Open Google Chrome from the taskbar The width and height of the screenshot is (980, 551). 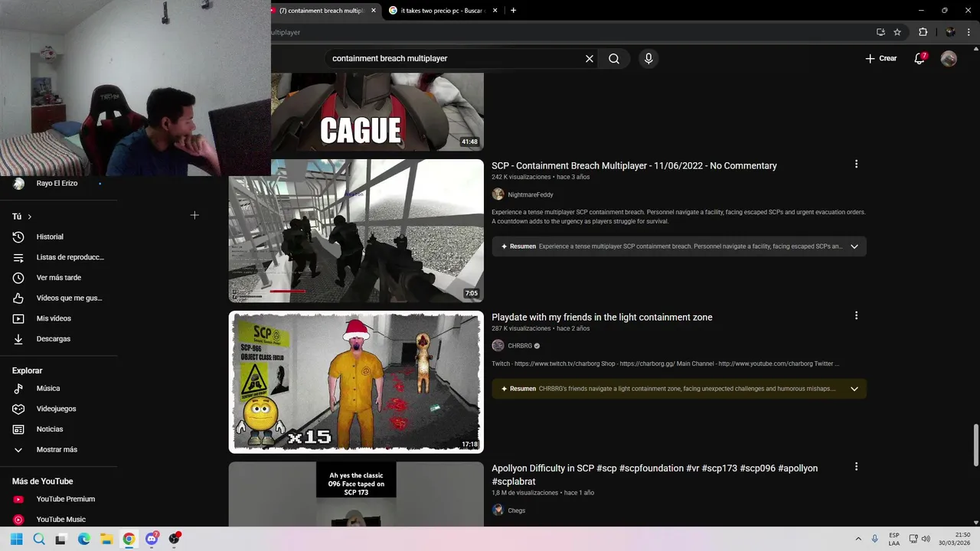click(129, 539)
